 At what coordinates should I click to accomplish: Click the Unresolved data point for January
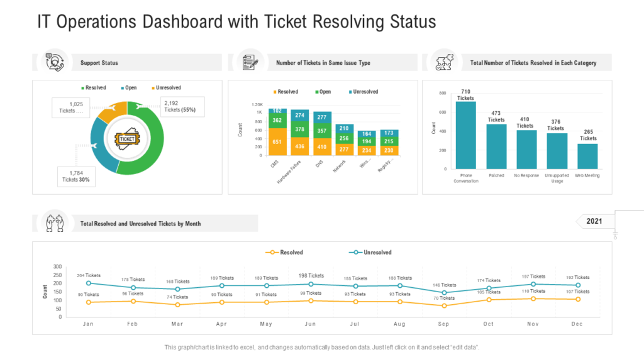tap(88, 283)
